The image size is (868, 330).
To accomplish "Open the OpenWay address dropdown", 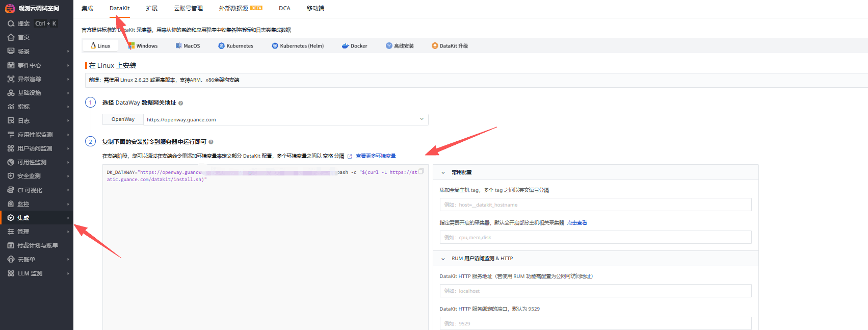I will 421,119.
